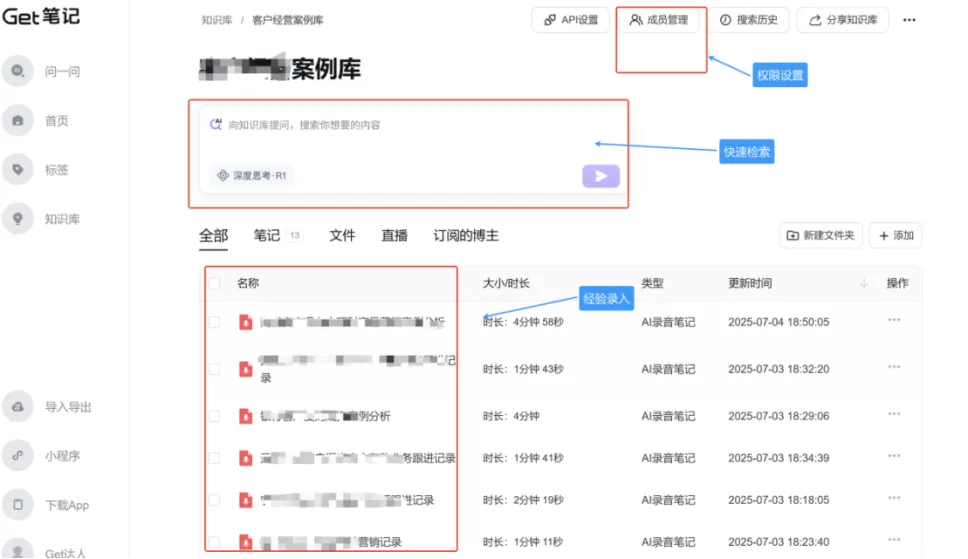Viewport: 968px width, 559px height.
Task: Check the row with 时长 1分钟 43秒
Action: coord(214,369)
